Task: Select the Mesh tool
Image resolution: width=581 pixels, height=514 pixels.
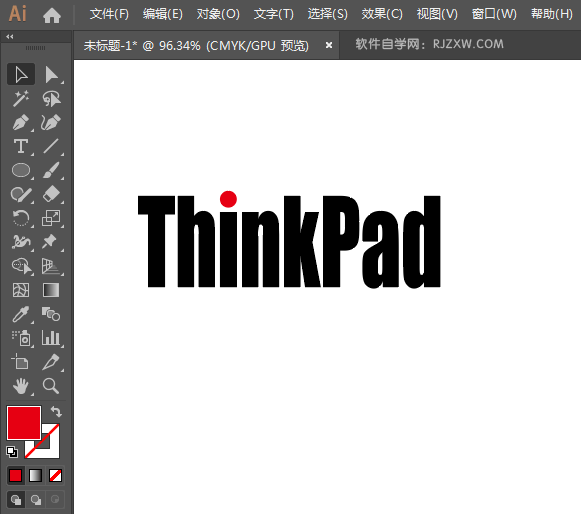Action: point(21,290)
